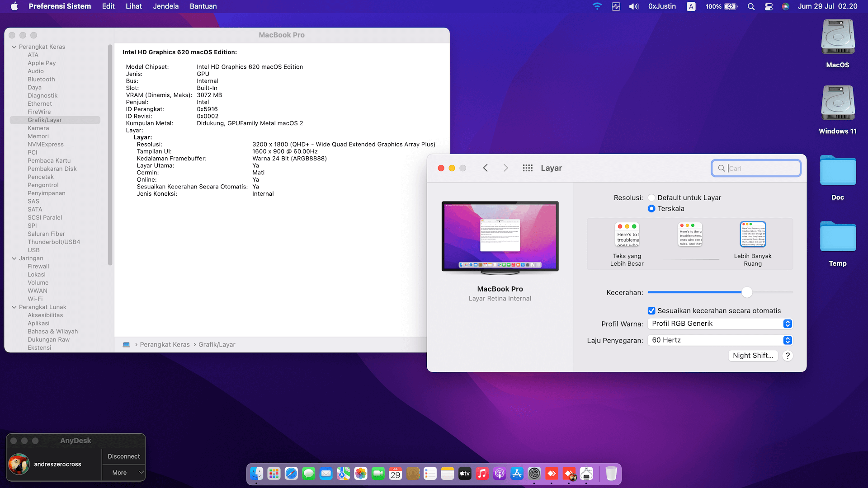The height and width of the screenshot is (488, 868).
Task: Open Calendar icon showing 29
Action: pos(396,474)
